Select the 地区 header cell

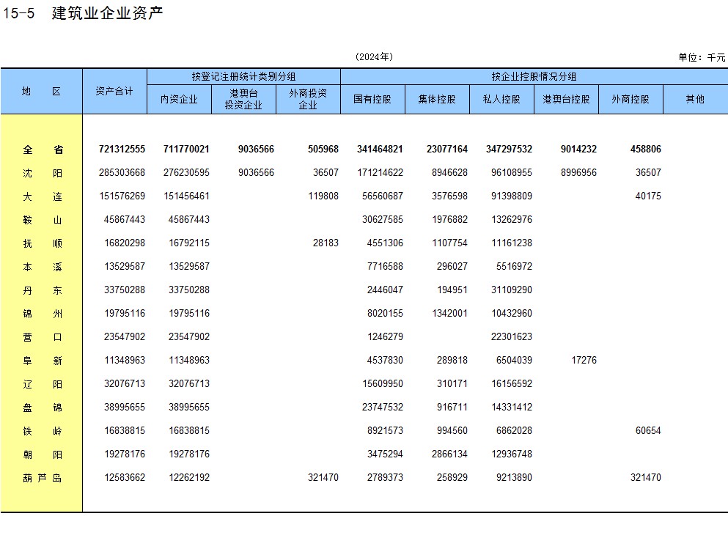[42, 91]
